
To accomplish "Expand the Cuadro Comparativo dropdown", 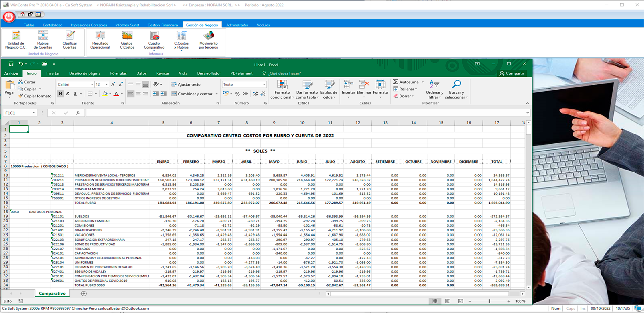I will (154, 50).
